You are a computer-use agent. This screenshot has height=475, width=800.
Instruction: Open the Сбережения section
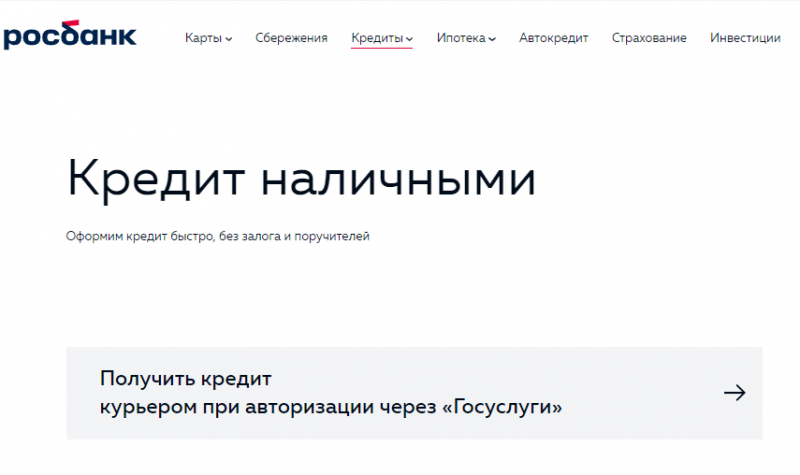(291, 38)
